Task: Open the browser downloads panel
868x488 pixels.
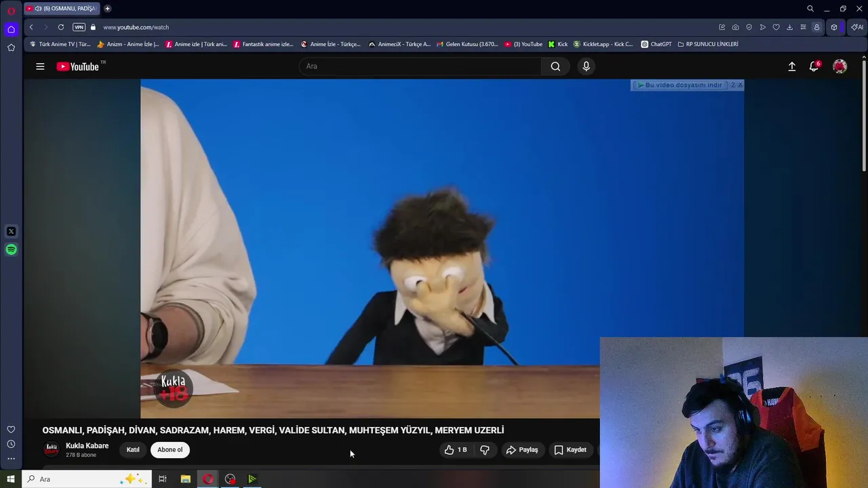Action: click(789, 27)
